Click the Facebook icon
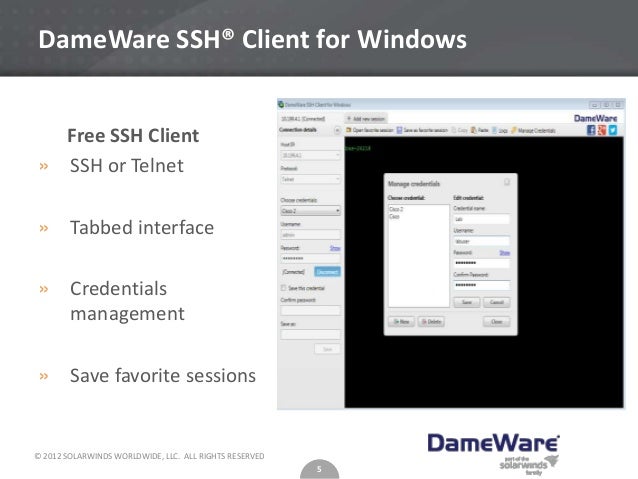638x479 pixels. [x=591, y=130]
